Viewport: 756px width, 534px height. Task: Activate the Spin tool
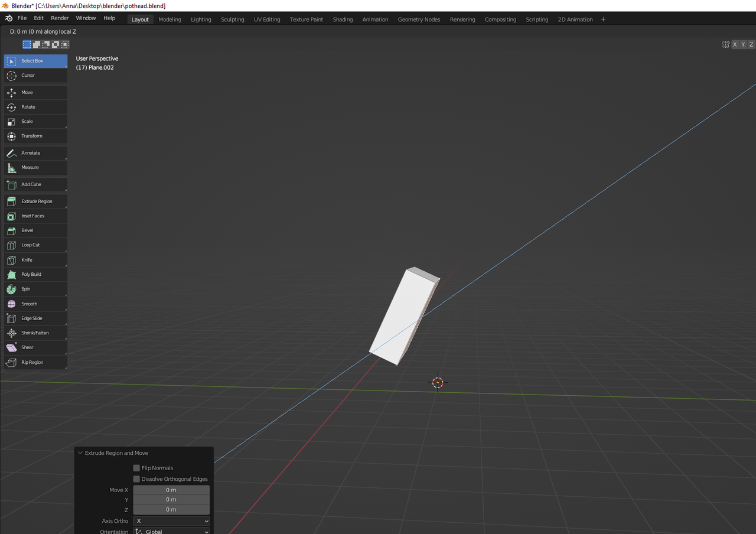click(x=35, y=289)
